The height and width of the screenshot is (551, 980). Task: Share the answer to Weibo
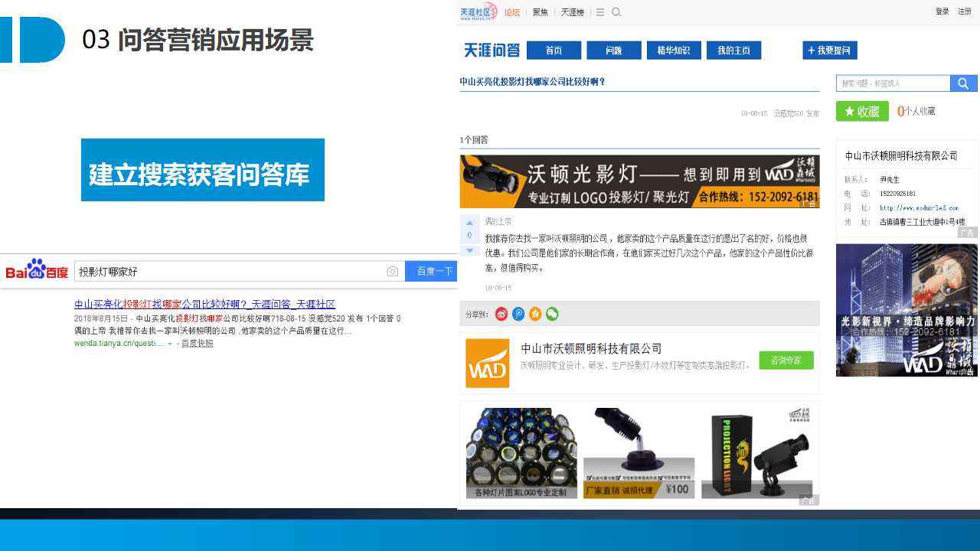[501, 314]
